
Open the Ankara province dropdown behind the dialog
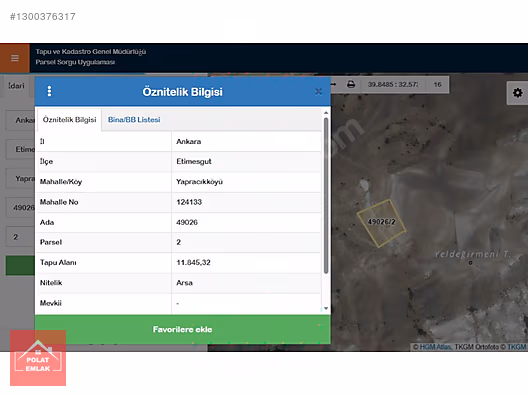[20, 120]
